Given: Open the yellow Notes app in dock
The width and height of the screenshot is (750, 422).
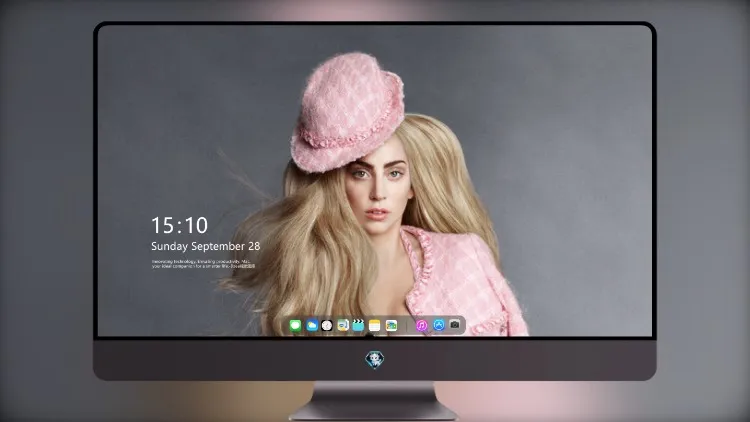Looking at the screenshot, I should click(x=375, y=326).
